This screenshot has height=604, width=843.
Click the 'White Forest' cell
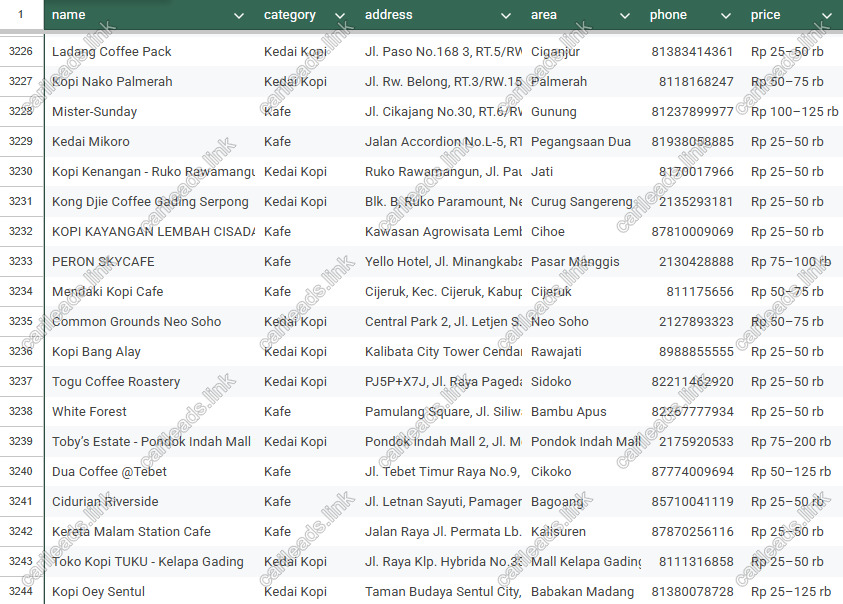(150, 412)
